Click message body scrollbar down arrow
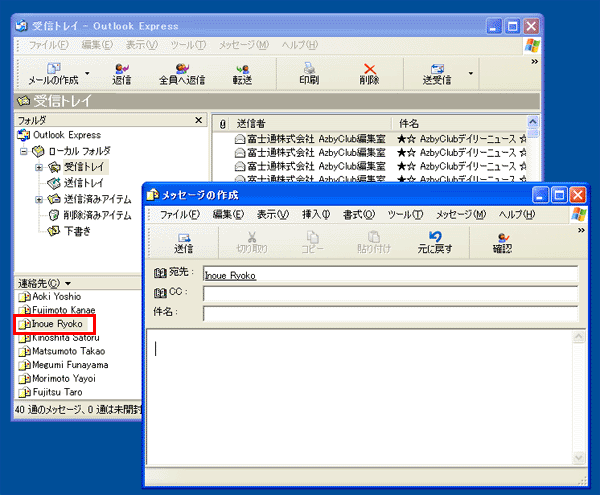 [578, 458]
